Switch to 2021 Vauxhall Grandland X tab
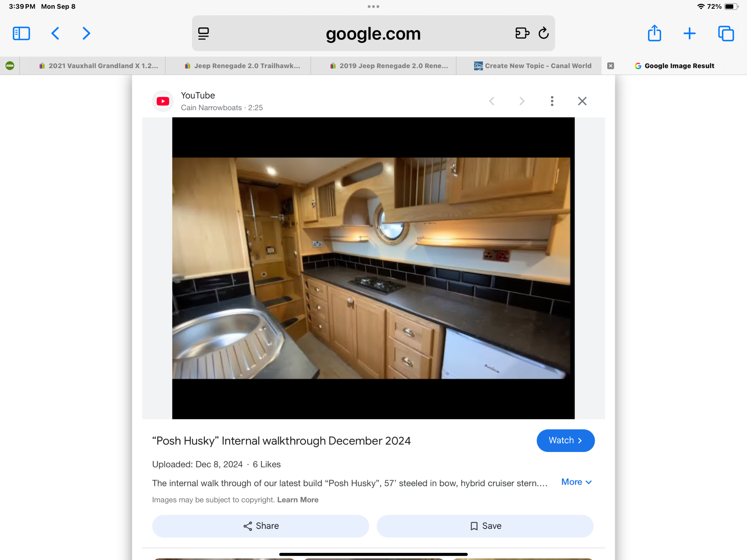 99,66
